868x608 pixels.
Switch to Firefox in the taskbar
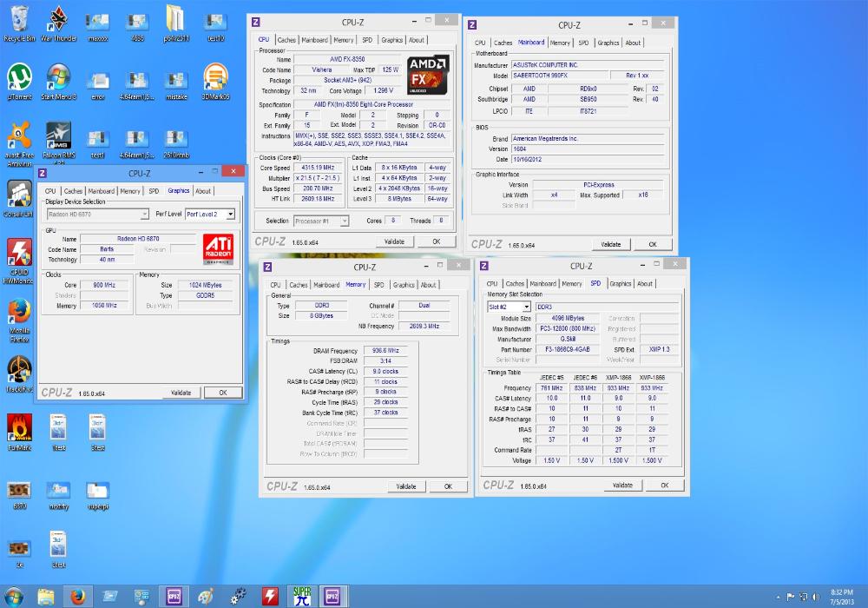pyautogui.click(x=78, y=597)
